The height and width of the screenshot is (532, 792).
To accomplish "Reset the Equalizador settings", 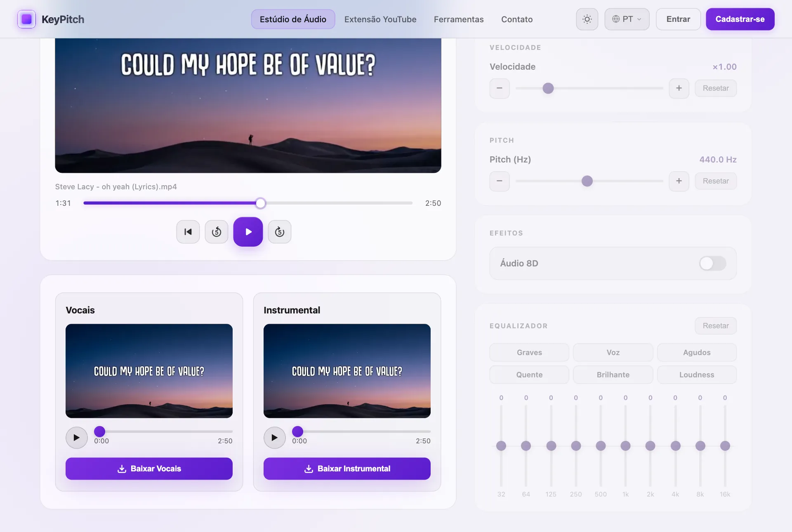I will 716,326.
